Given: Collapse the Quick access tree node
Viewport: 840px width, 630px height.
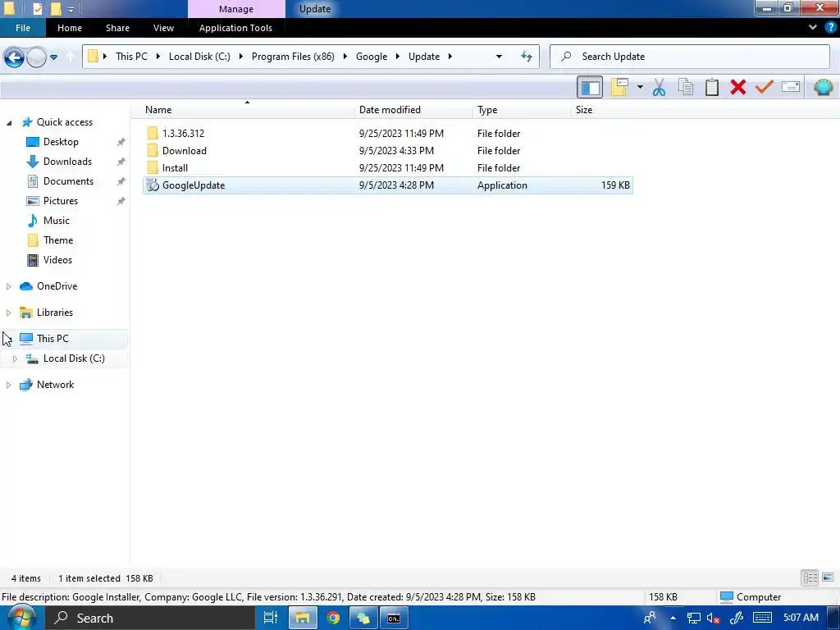Looking at the screenshot, I should pyautogui.click(x=8, y=123).
